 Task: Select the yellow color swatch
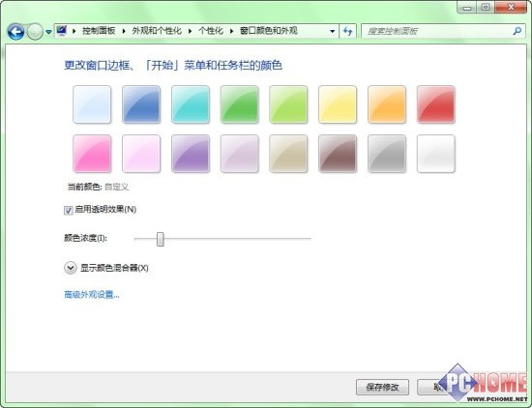pyautogui.click(x=338, y=104)
